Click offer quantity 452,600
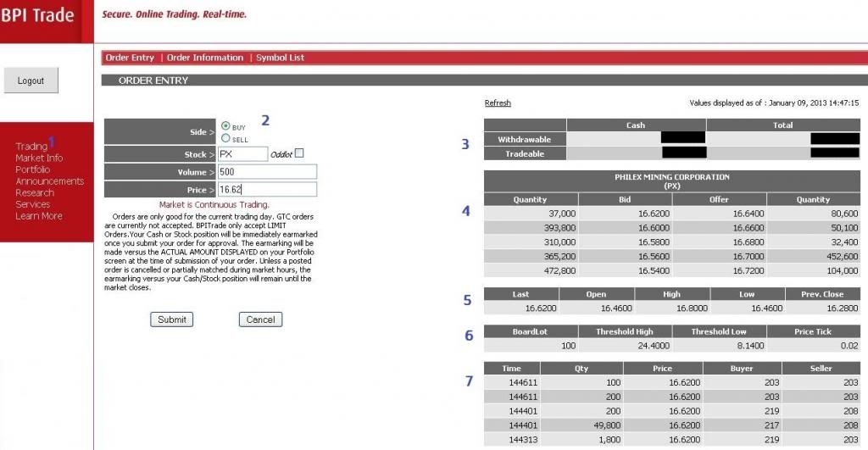The image size is (868, 450). [x=842, y=256]
